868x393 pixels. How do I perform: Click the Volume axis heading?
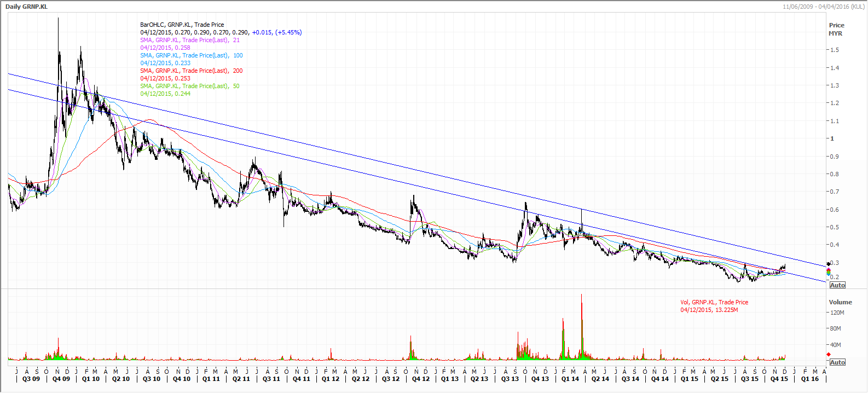(x=840, y=302)
